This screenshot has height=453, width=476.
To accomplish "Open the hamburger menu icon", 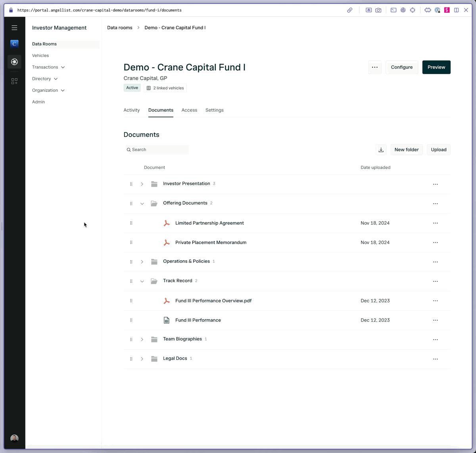I will point(14,28).
